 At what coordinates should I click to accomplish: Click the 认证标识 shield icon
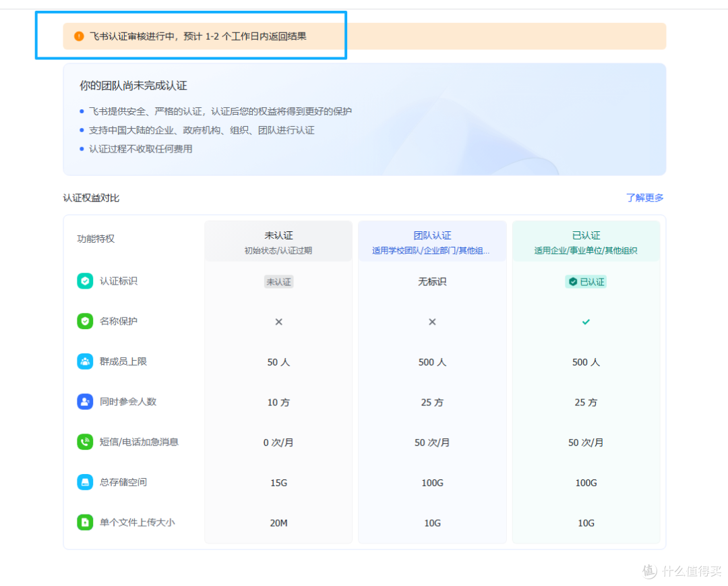(x=85, y=281)
